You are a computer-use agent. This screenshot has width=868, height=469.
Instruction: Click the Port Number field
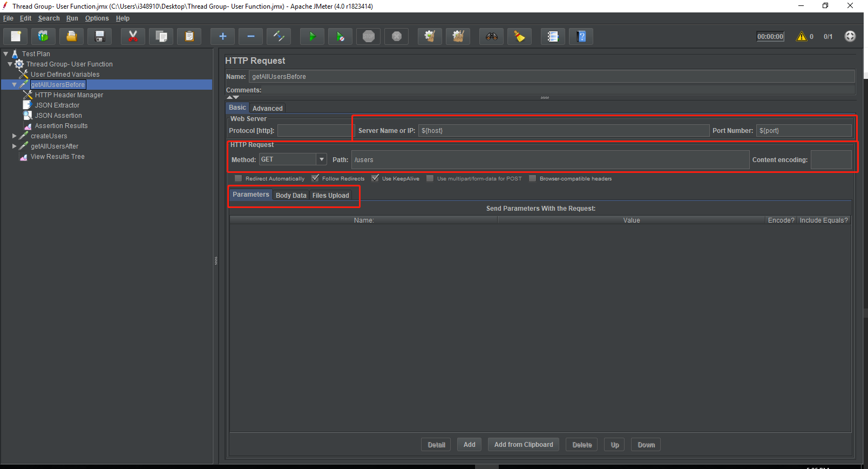pyautogui.click(x=804, y=130)
